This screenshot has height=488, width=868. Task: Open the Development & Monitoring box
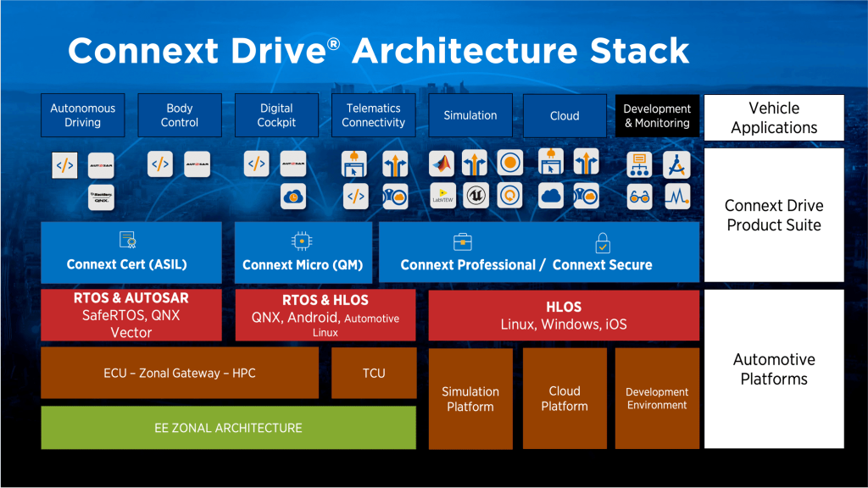click(657, 115)
